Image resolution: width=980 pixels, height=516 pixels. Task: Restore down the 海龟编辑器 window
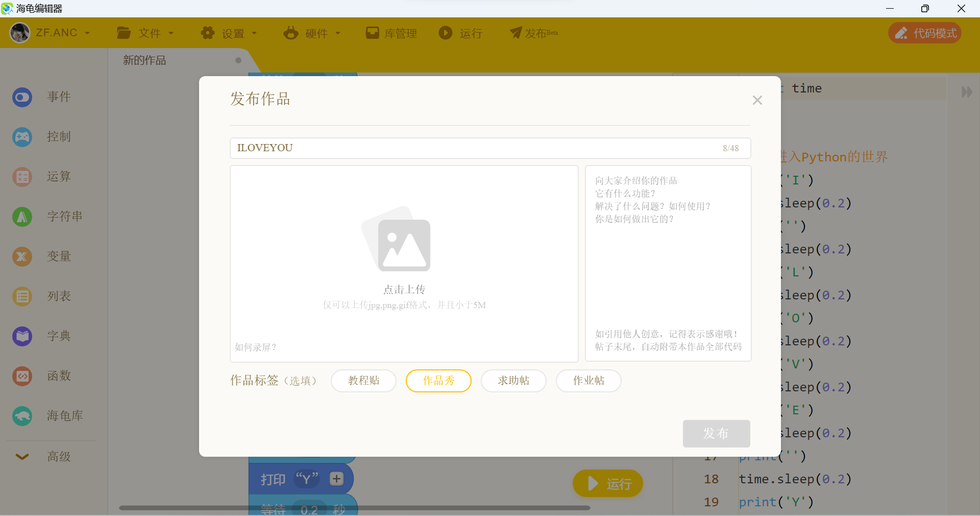click(x=925, y=8)
